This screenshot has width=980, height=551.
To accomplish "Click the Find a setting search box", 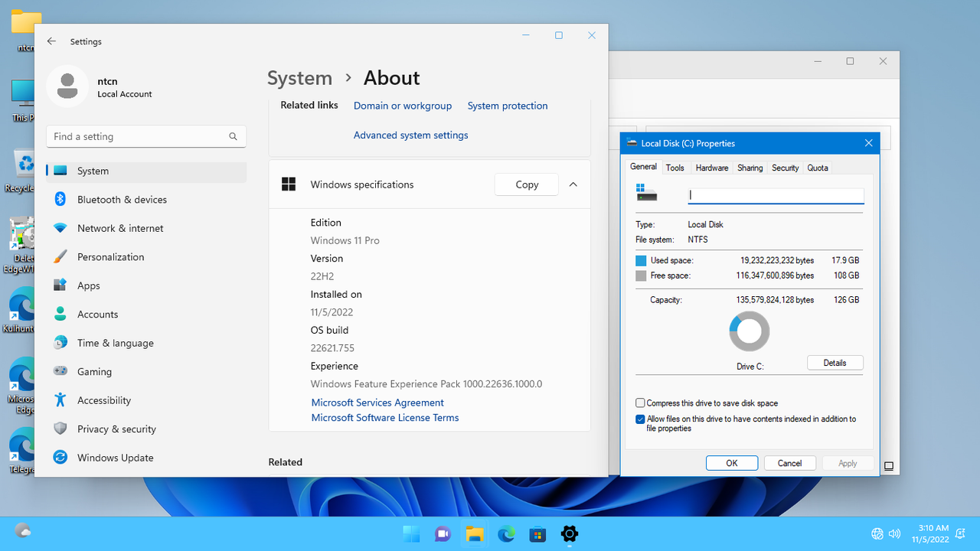I will point(146,136).
